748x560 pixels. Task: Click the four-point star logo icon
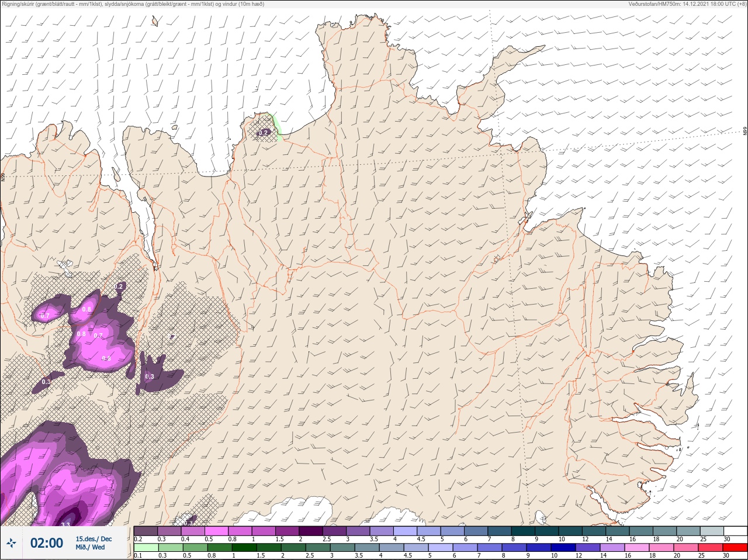point(11,543)
